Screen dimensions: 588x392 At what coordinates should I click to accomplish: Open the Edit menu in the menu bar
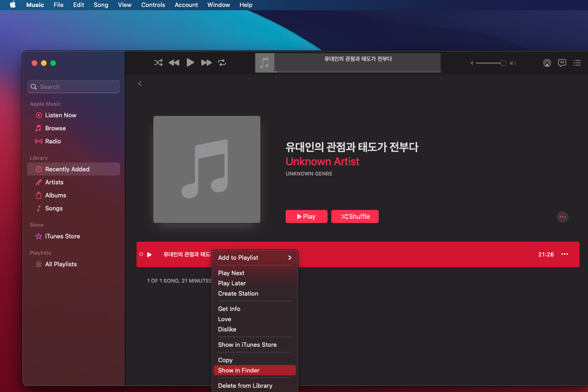tap(79, 5)
